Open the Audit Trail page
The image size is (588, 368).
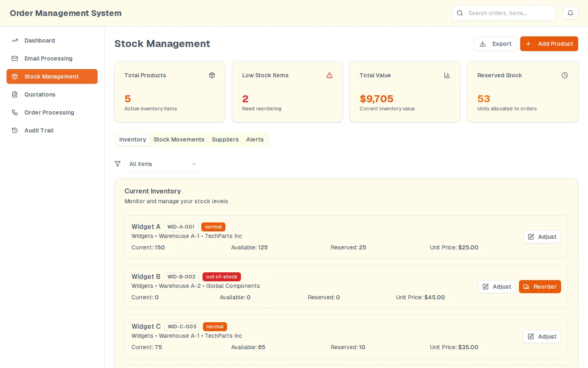[x=52, y=130]
